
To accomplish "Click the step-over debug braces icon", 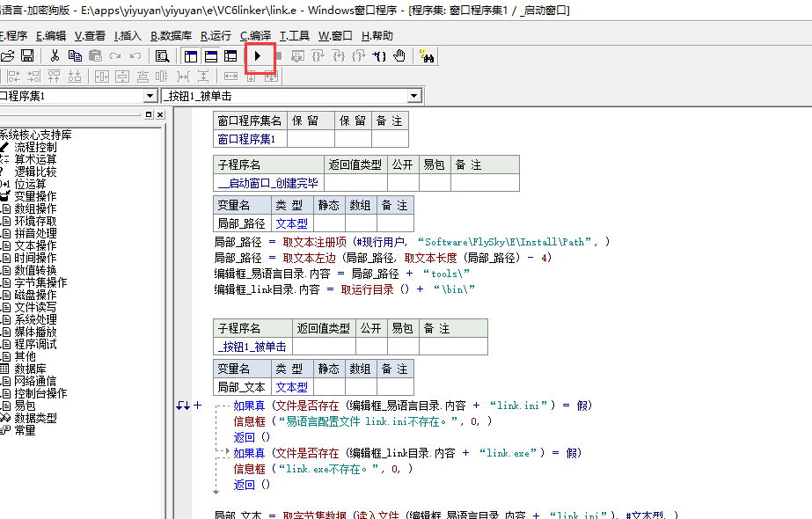I will click(x=318, y=56).
